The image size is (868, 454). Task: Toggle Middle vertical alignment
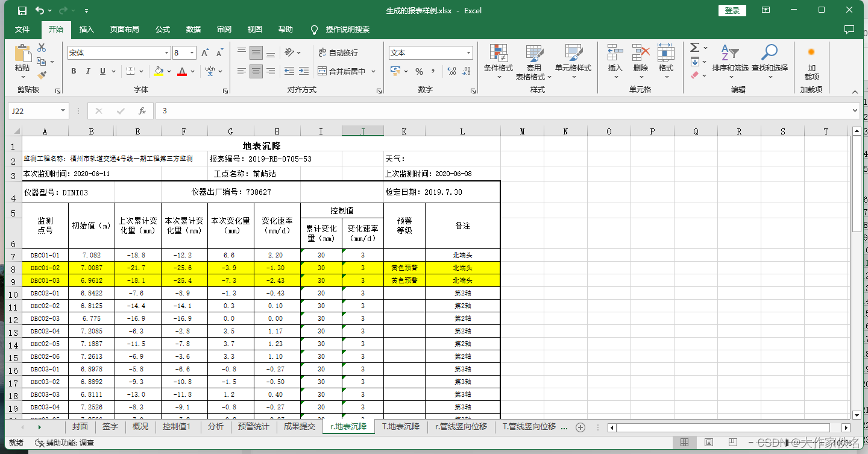tap(256, 52)
